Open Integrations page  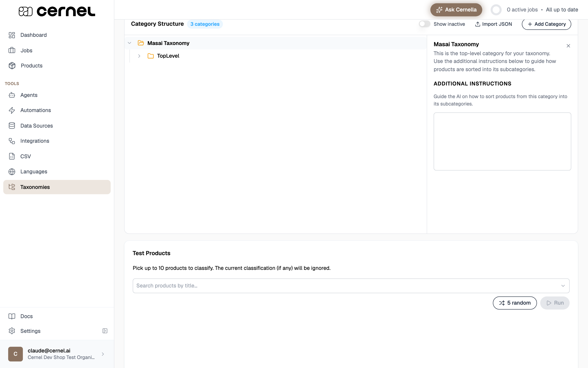pyautogui.click(x=57, y=141)
